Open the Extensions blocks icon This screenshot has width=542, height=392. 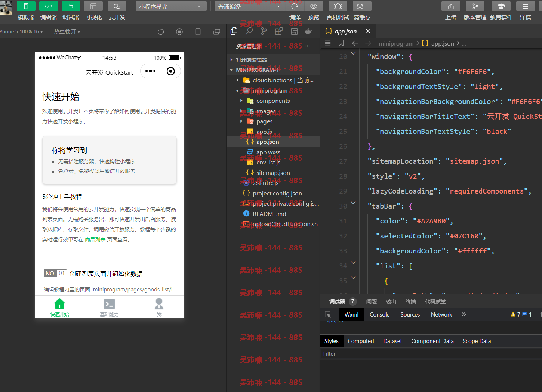tap(279, 31)
